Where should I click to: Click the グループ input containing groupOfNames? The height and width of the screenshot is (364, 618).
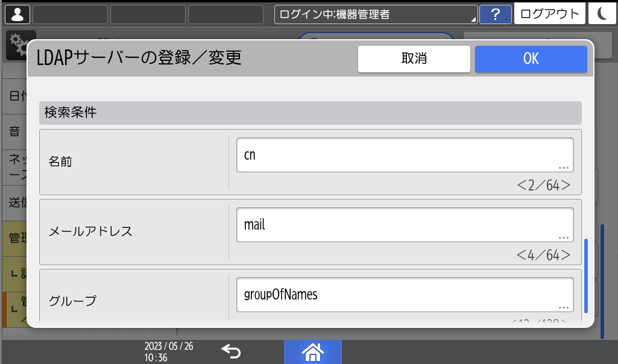(x=405, y=293)
